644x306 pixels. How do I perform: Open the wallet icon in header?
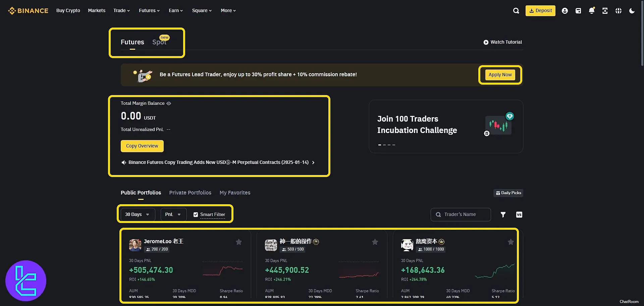tap(578, 11)
